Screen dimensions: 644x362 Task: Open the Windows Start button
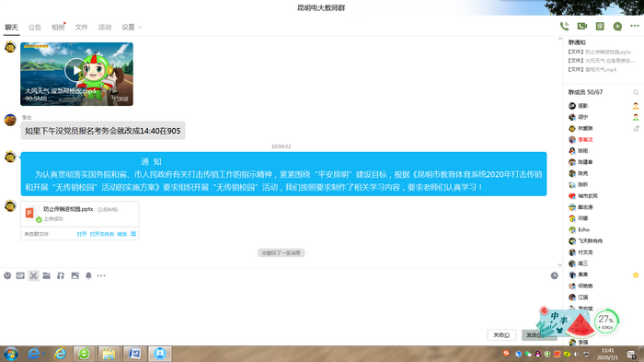tap(11, 354)
